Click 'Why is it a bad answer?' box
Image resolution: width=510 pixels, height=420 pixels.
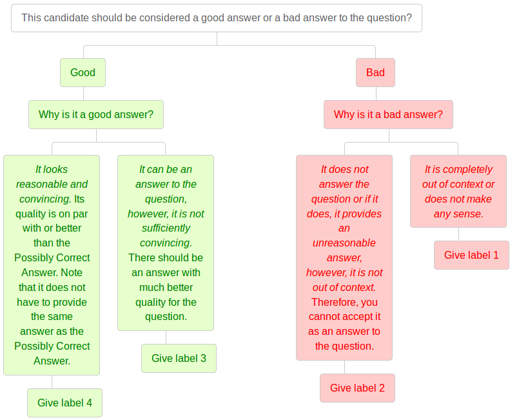pos(388,115)
